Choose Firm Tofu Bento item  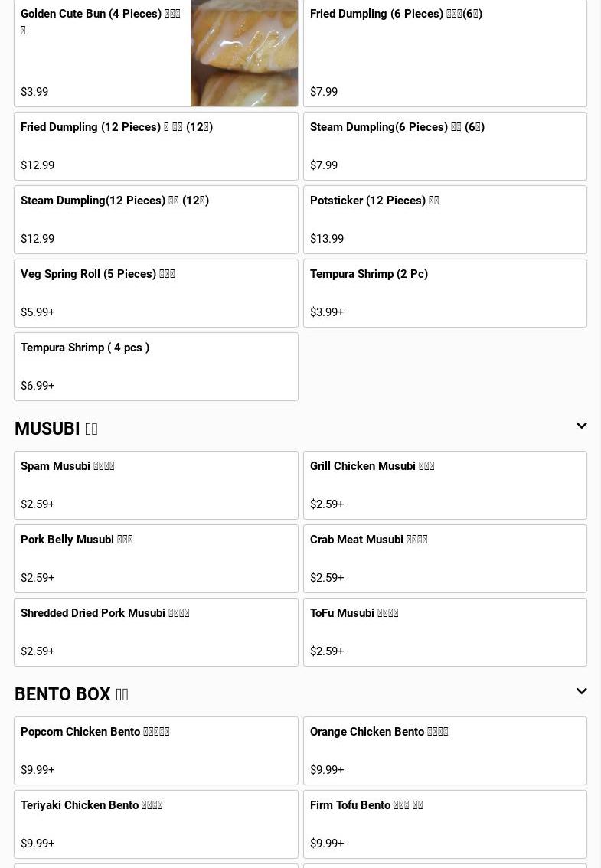pos(445,824)
